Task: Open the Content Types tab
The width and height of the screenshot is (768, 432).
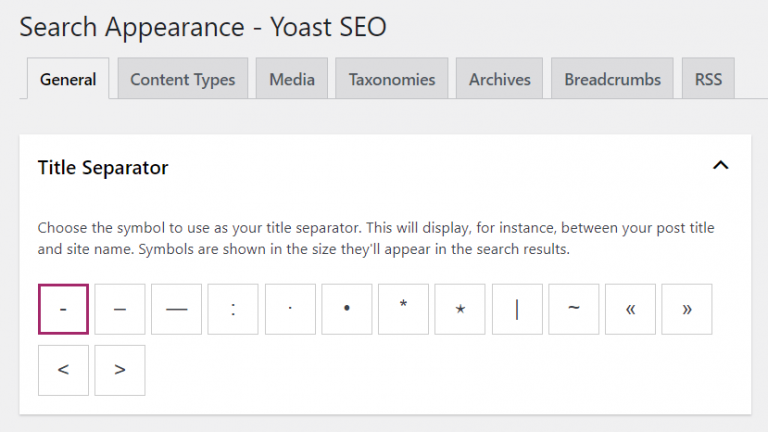Action: tap(183, 79)
